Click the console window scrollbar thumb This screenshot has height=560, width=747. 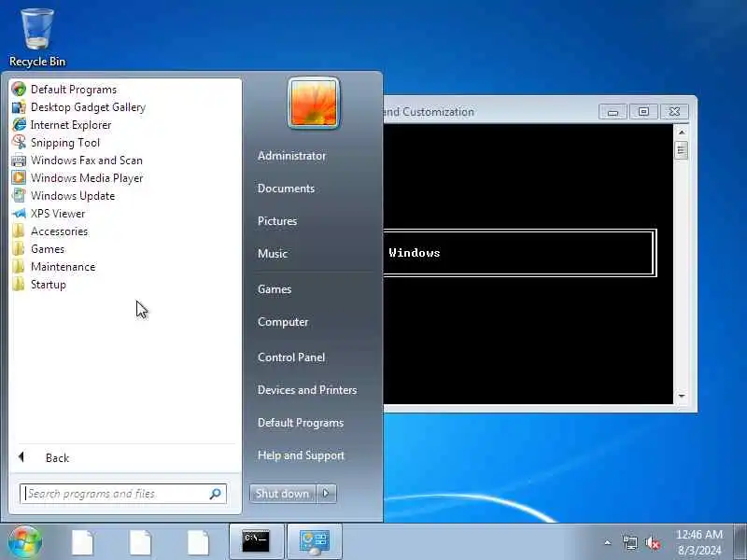tap(682, 150)
